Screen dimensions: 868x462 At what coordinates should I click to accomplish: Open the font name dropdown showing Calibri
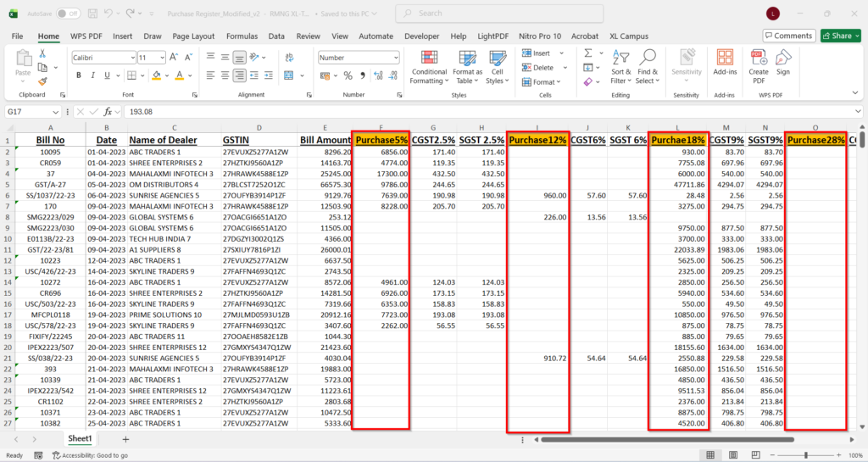point(133,58)
